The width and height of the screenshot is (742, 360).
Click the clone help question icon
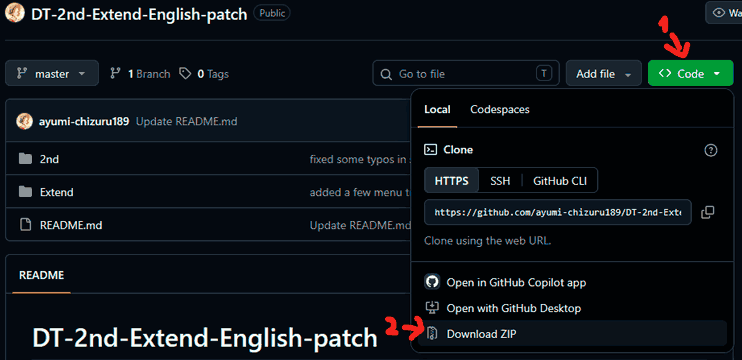point(711,150)
